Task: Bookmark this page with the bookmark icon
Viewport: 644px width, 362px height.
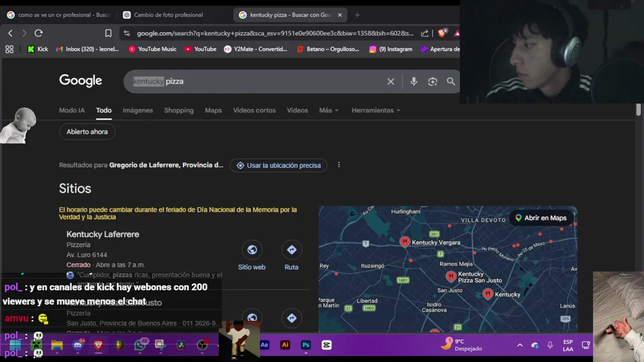Action: click(x=108, y=33)
